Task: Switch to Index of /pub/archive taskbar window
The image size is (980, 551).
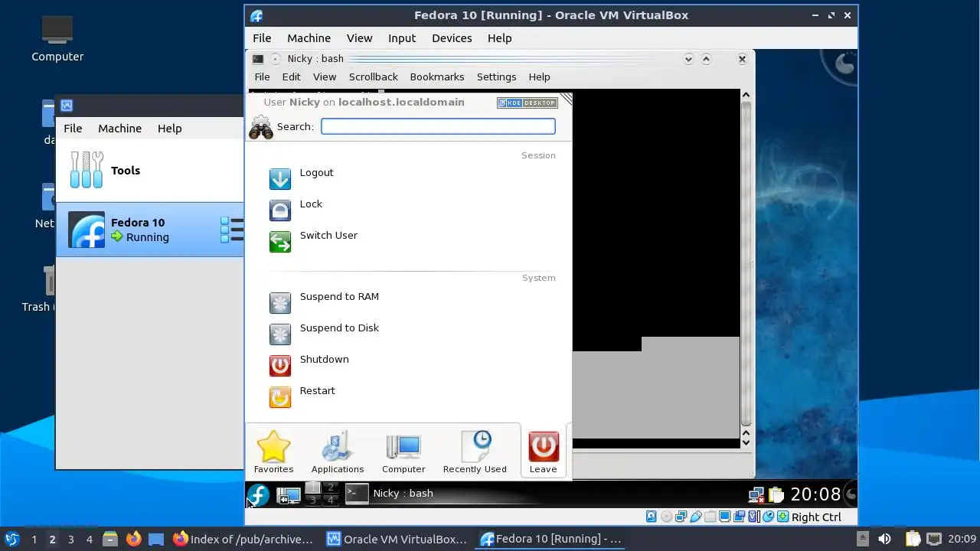Action: click(x=243, y=539)
